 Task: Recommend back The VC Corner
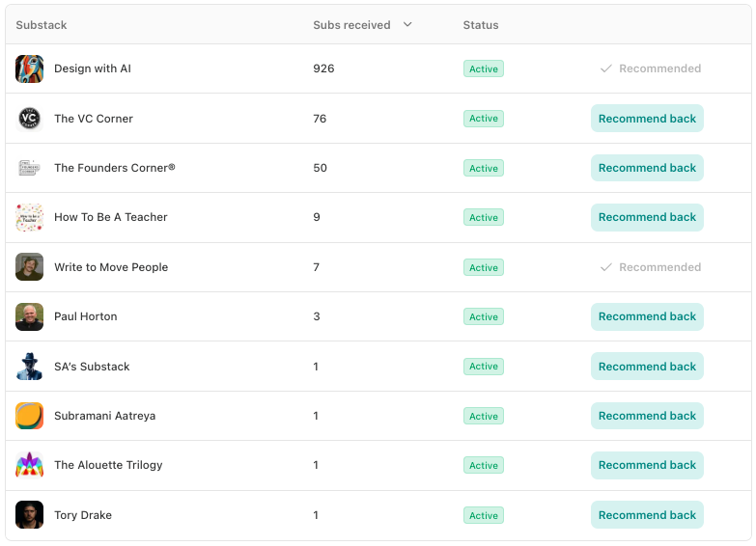647,119
